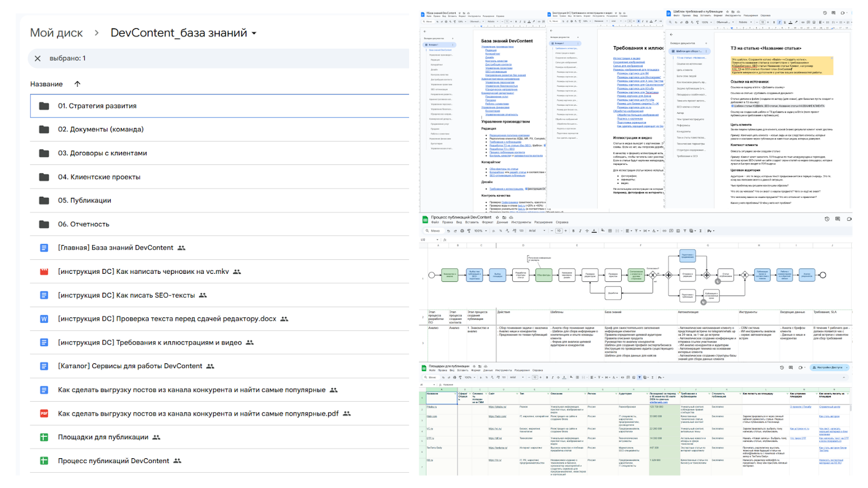Open Справка menu in Процесс публикаций sheet
The image size is (868, 488).
(562, 222)
